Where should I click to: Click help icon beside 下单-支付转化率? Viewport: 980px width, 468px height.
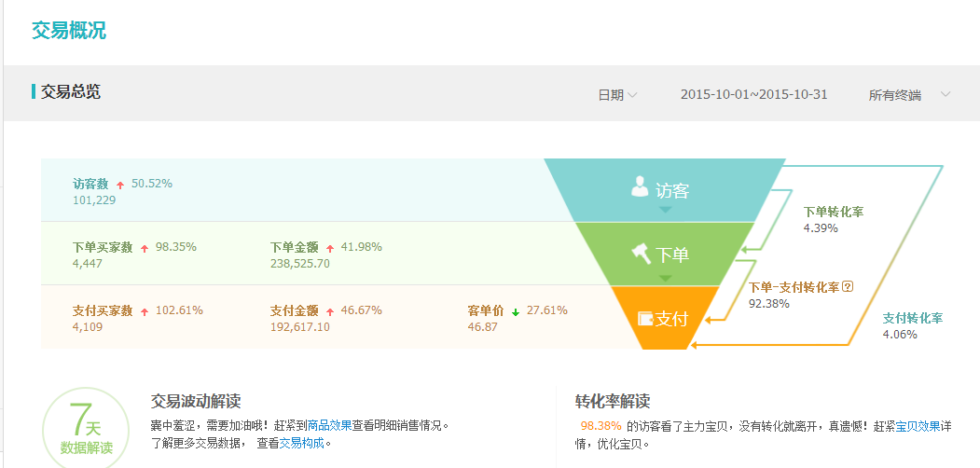[848, 287]
